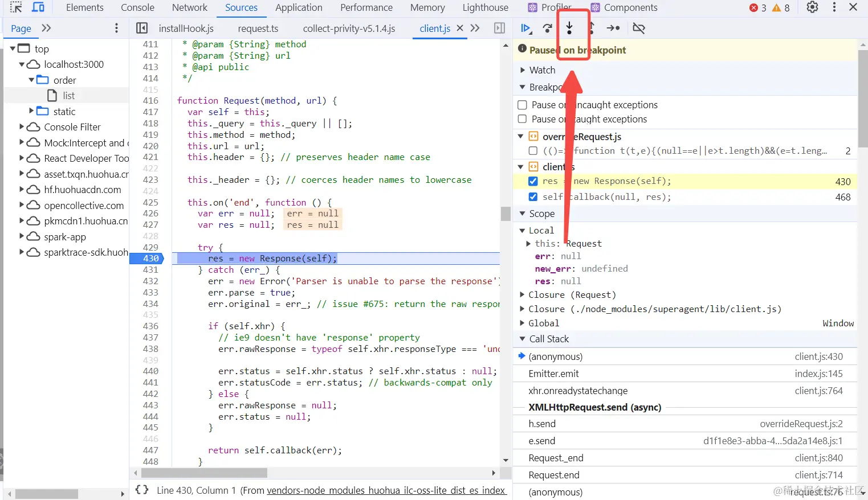This screenshot has height=500, width=868.
Task: Deactivate all breakpoints
Action: [x=639, y=28]
